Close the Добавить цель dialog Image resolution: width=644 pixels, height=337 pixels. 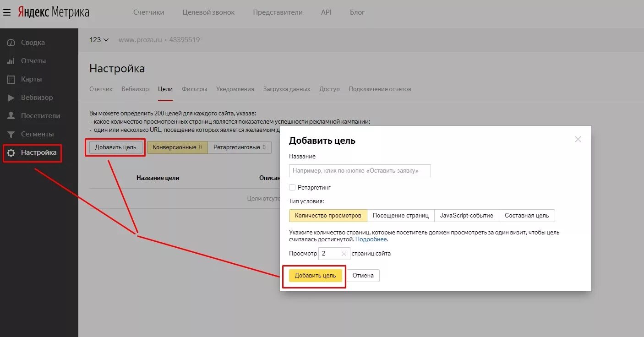point(578,139)
